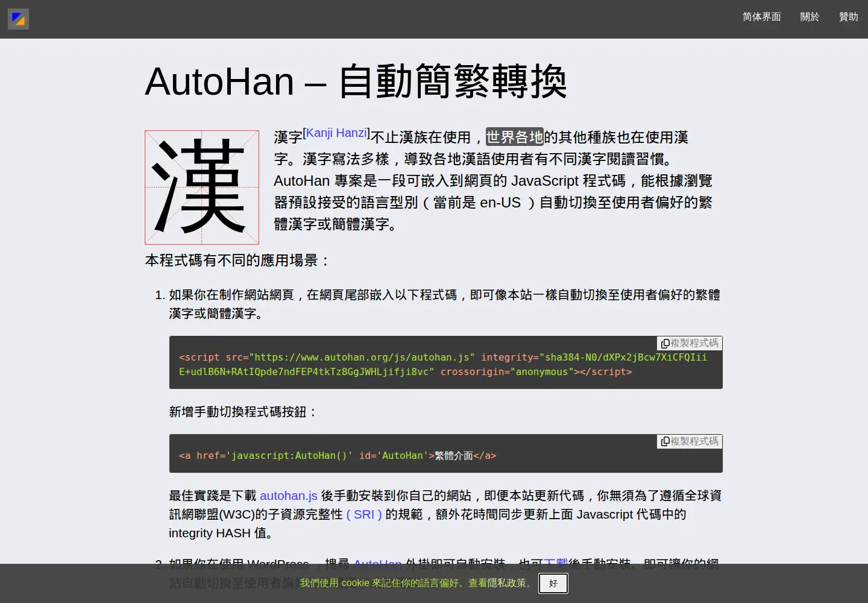Click the AutoHan logo icon

click(18, 19)
